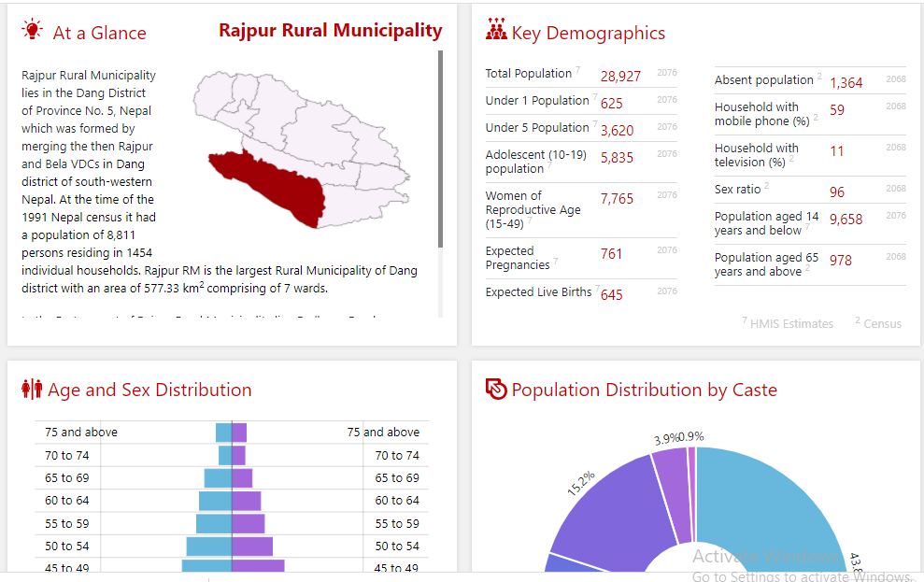924x582 pixels.
Task: Click the At a Glance heading text
Action: pyautogui.click(x=100, y=33)
